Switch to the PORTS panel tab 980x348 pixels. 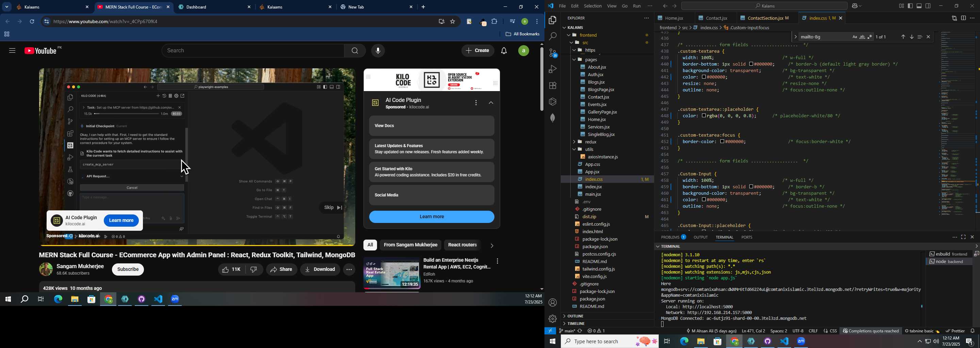[747, 237]
